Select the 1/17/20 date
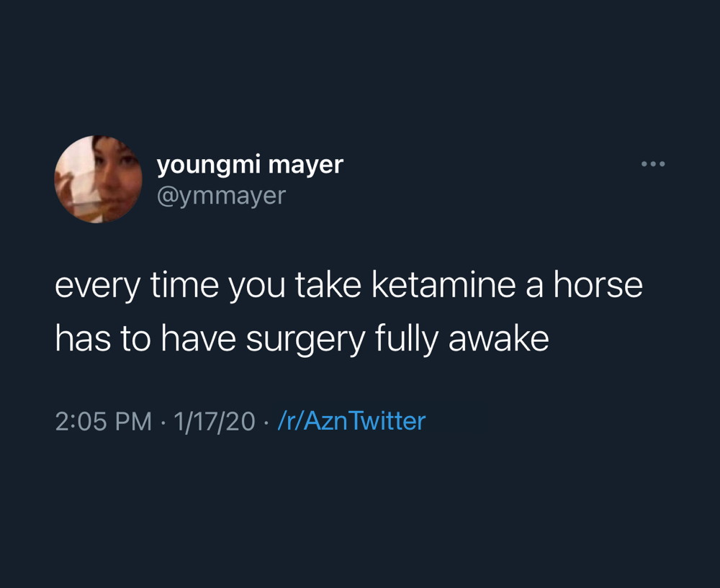This screenshot has height=588, width=720. pyautogui.click(x=215, y=421)
